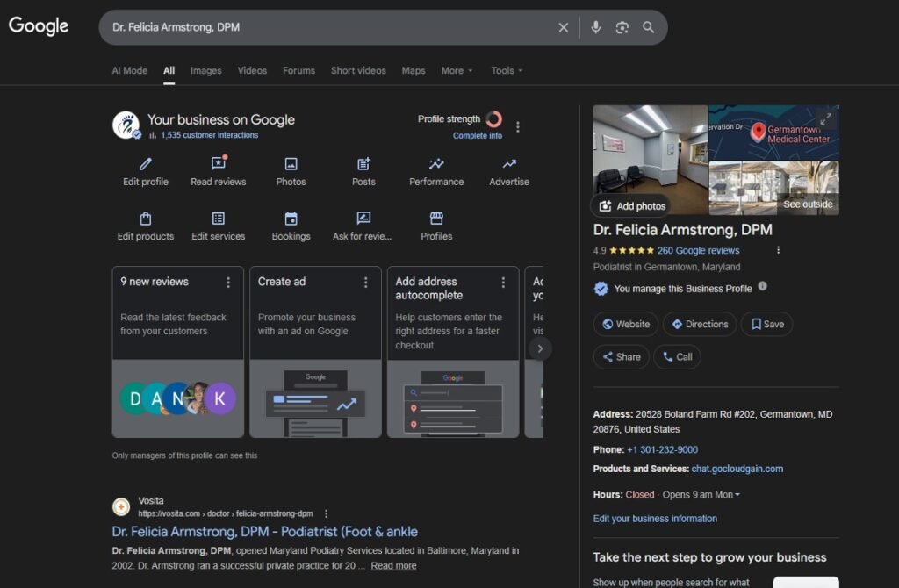Search by voice microphone icon

pos(595,27)
